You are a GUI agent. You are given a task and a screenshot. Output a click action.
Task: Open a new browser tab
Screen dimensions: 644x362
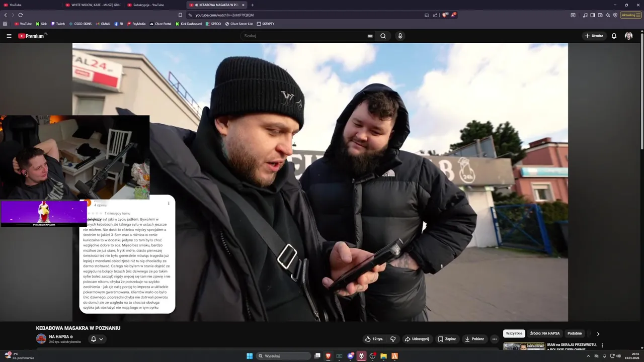pos(253,5)
